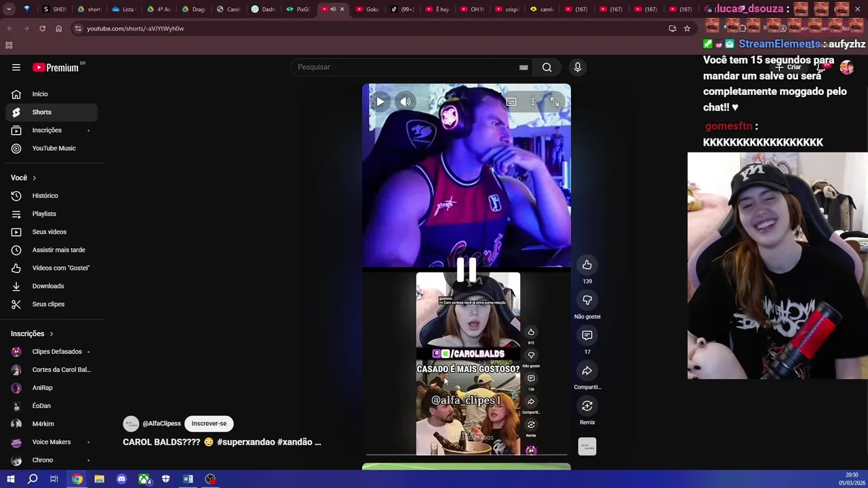This screenshot has height=488, width=868.
Task: Click the magnifier search button
Action: [547, 67]
